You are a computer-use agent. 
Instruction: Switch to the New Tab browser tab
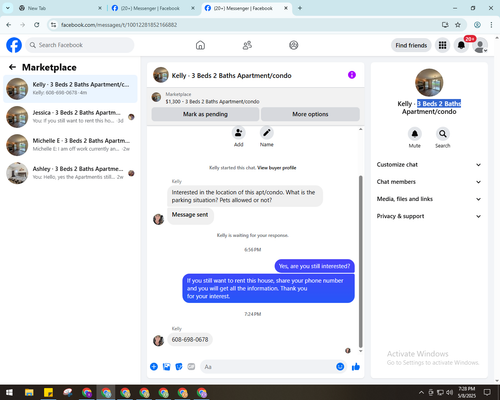60,8
